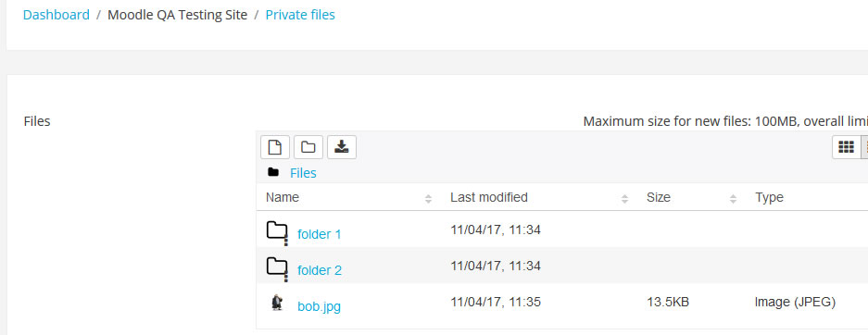Click the Add file icon
This screenshot has height=335, width=868.
275,147
